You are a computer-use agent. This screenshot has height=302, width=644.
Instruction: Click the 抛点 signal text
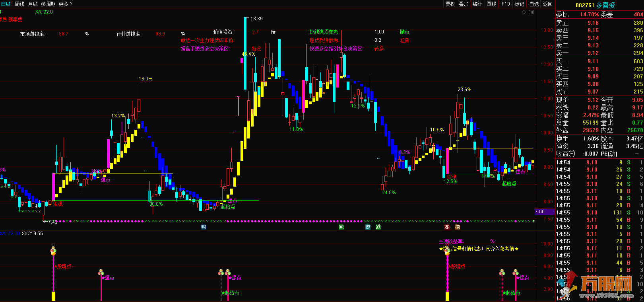[404, 32]
